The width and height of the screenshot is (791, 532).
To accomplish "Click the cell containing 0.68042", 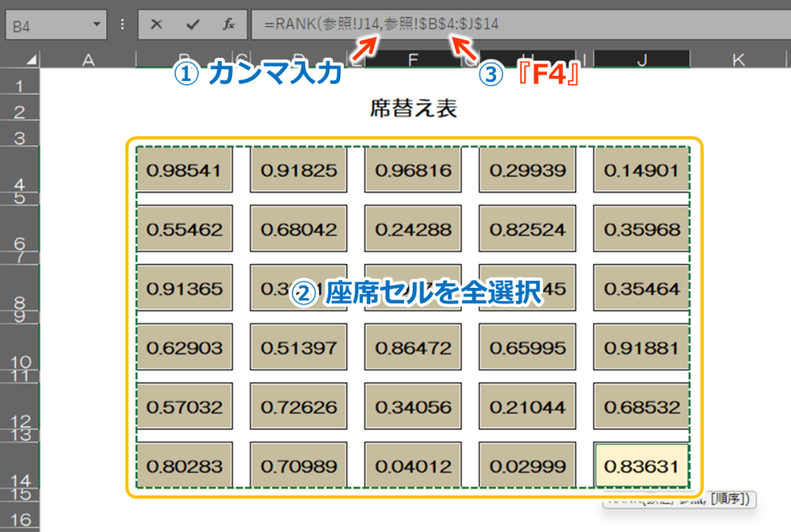I will (298, 229).
